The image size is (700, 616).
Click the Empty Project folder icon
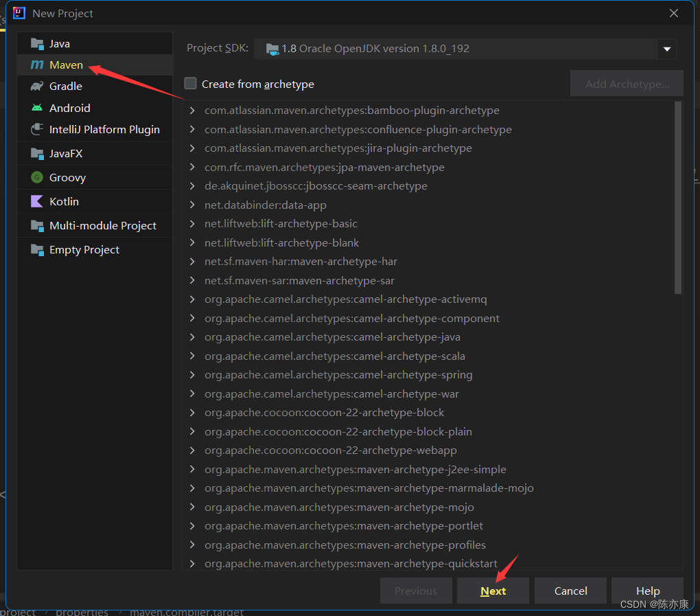click(x=37, y=250)
